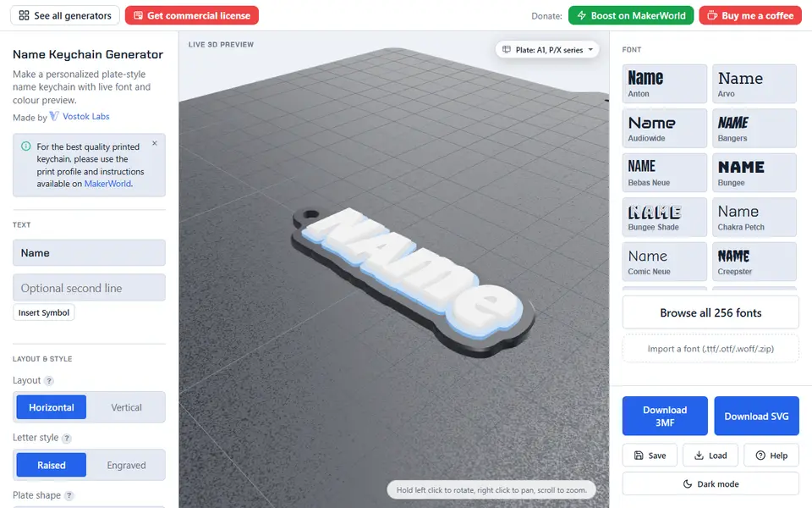Image resolution: width=812 pixels, height=508 pixels.
Task: Pick the Creepster font
Action: point(754,262)
